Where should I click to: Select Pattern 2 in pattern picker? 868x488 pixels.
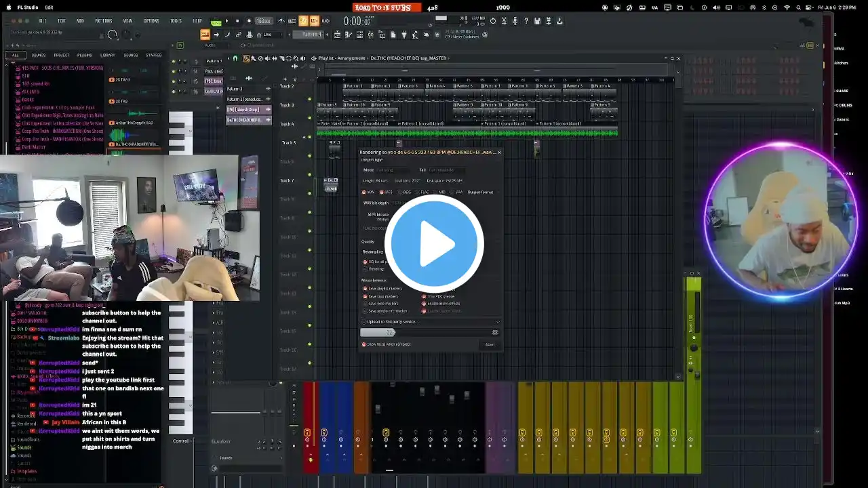[248, 89]
